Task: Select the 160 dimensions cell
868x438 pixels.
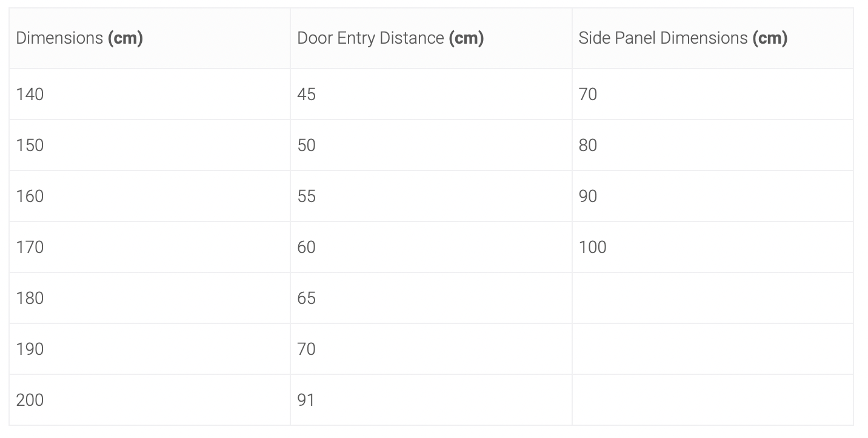Action: (x=150, y=196)
